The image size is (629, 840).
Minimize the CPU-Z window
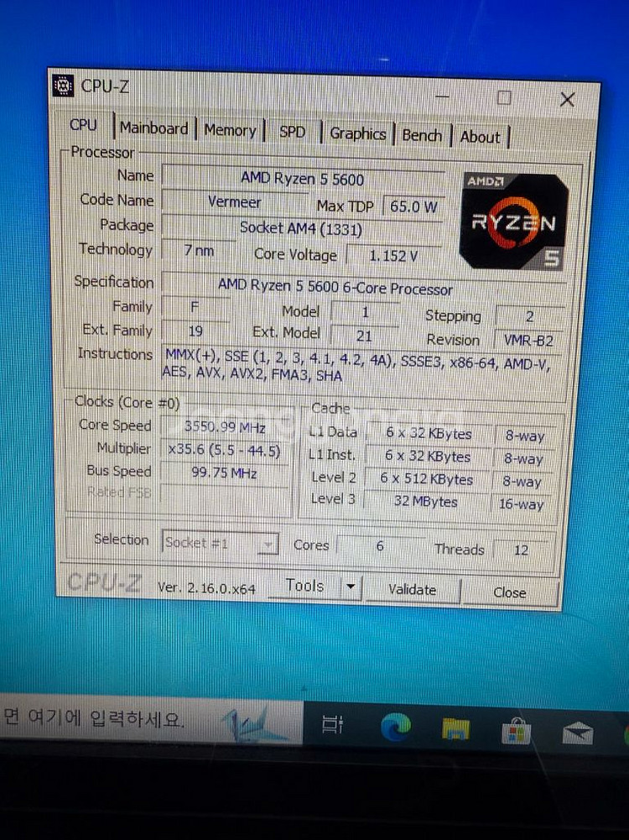click(442, 97)
